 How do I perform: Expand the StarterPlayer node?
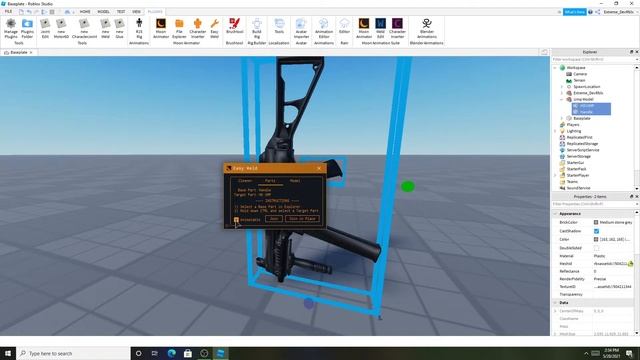[555, 175]
